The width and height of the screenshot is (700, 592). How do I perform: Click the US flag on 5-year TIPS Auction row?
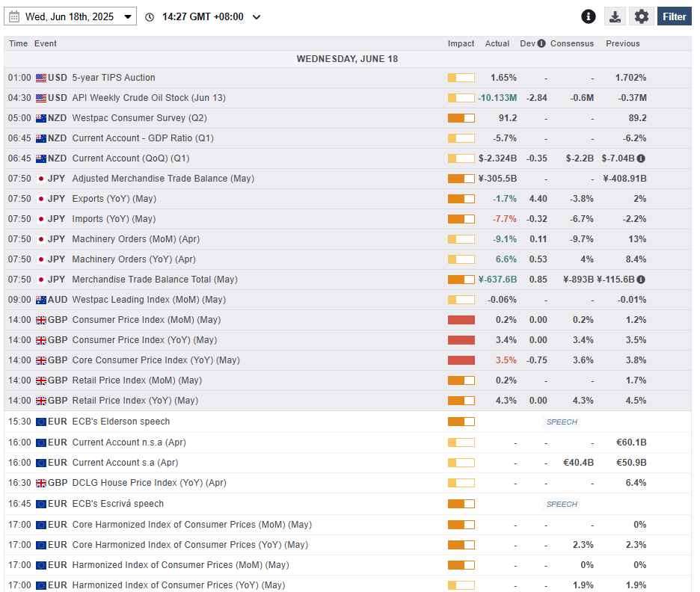tap(41, 78)
